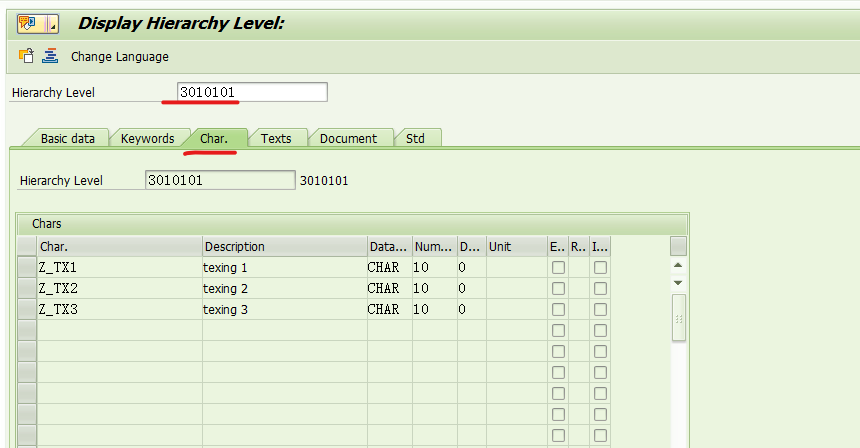The width and height of the screenshot is (860, 448).
Task: Click the Z_TX1 characteristic cell
Action: pos(120,268)
